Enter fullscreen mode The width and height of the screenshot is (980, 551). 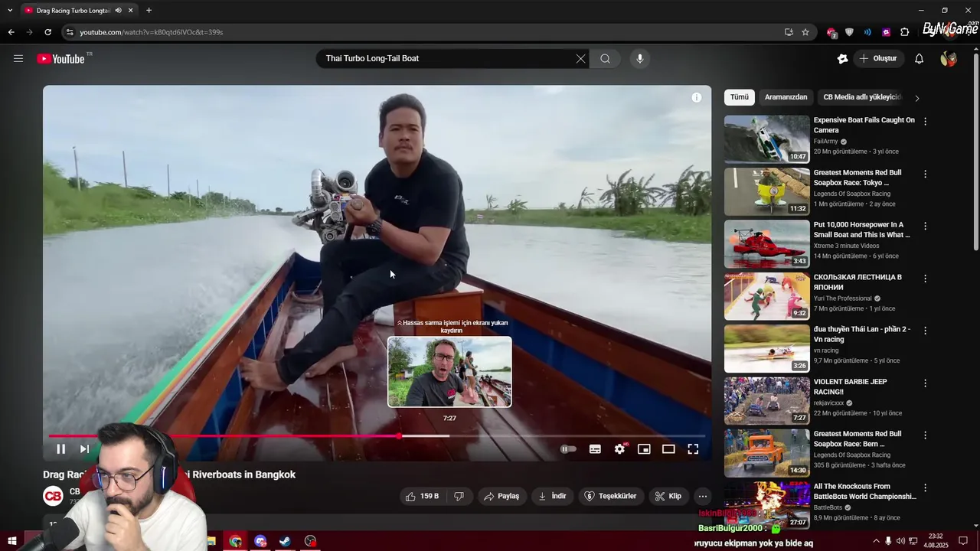(x=693, y=449)
